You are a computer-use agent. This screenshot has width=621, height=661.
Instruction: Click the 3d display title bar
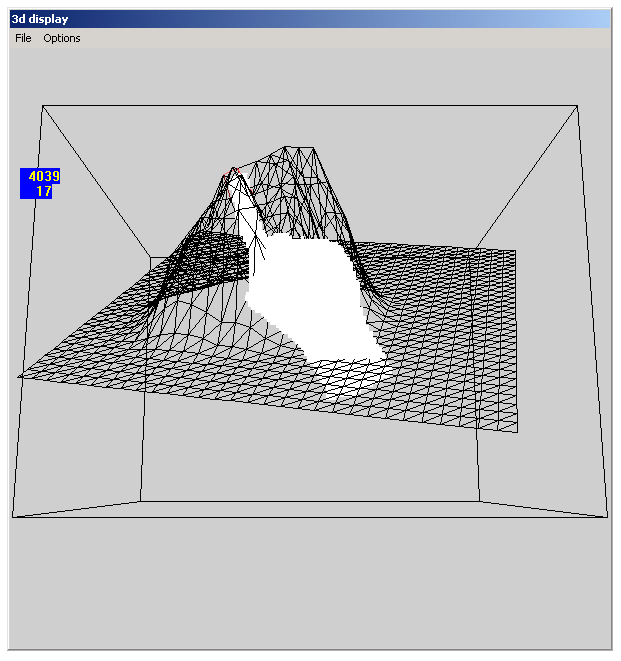310,19
